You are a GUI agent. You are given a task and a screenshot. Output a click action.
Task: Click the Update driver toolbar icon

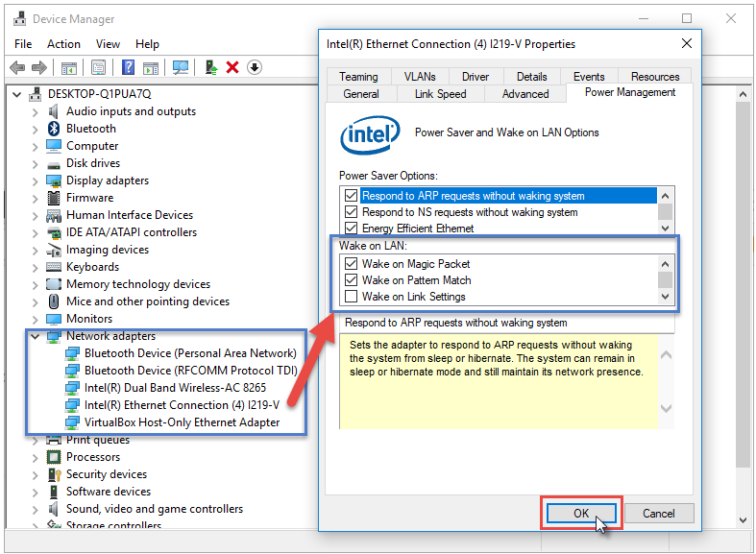tap(211, 67)
